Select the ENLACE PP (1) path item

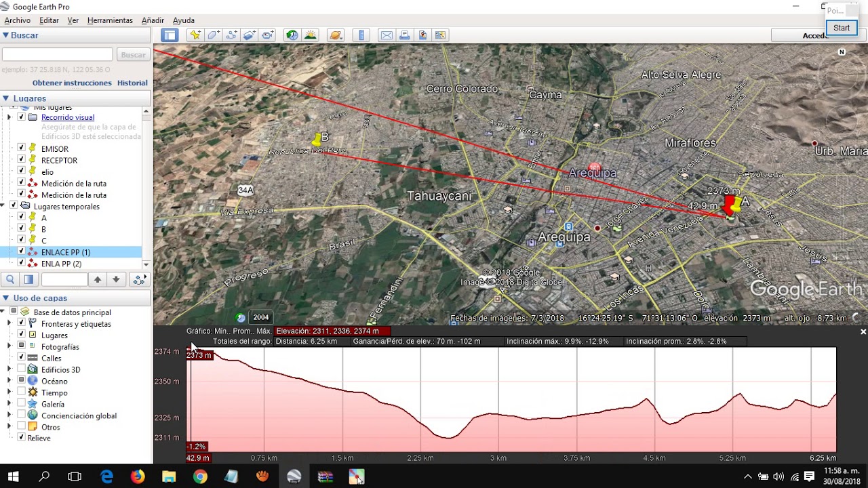pyautogui.click(x=66, y=252)
